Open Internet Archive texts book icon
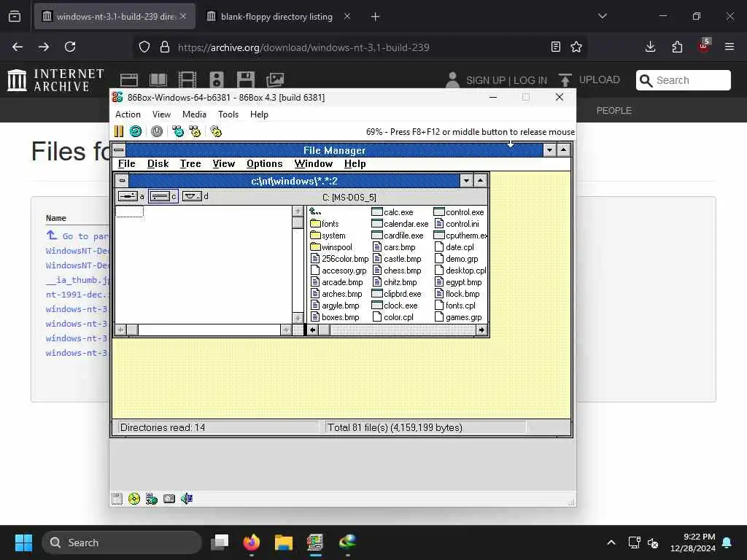 click(x=158, y=80)
